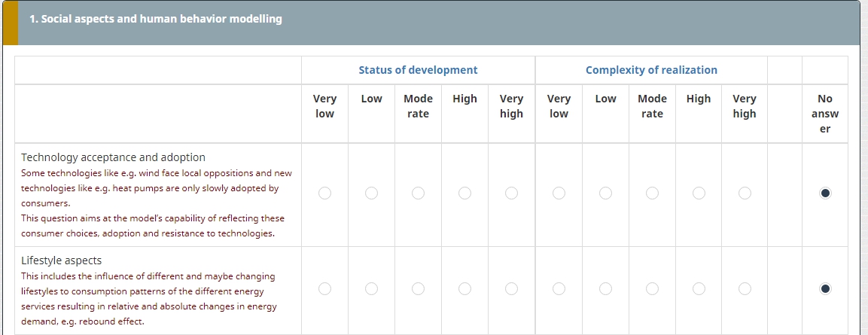
Task: Select Very low status for Lifestyle aspects
Action: (324, 288)
